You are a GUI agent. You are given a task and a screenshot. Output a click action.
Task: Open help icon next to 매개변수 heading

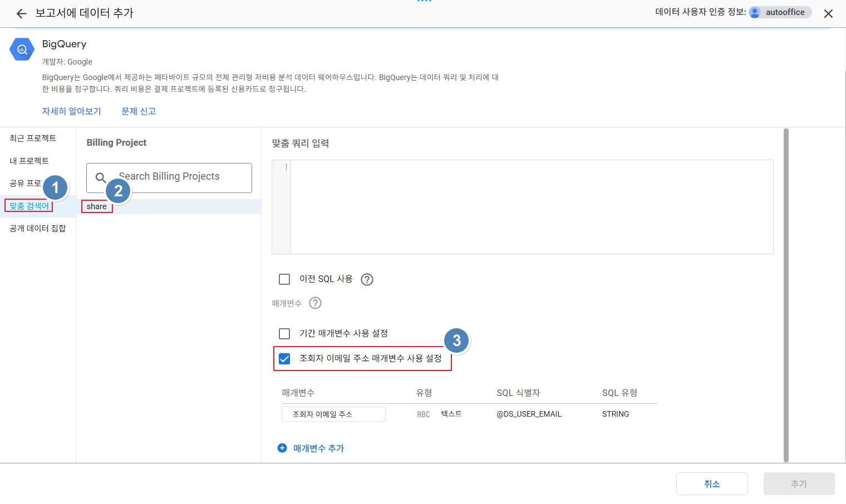(x=316, y=303)
